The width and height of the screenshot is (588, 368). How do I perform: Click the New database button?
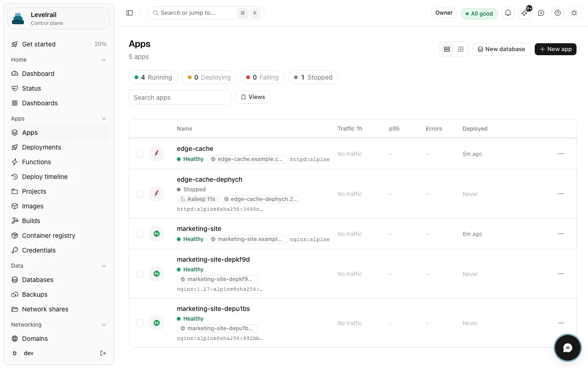coord(501,49)
